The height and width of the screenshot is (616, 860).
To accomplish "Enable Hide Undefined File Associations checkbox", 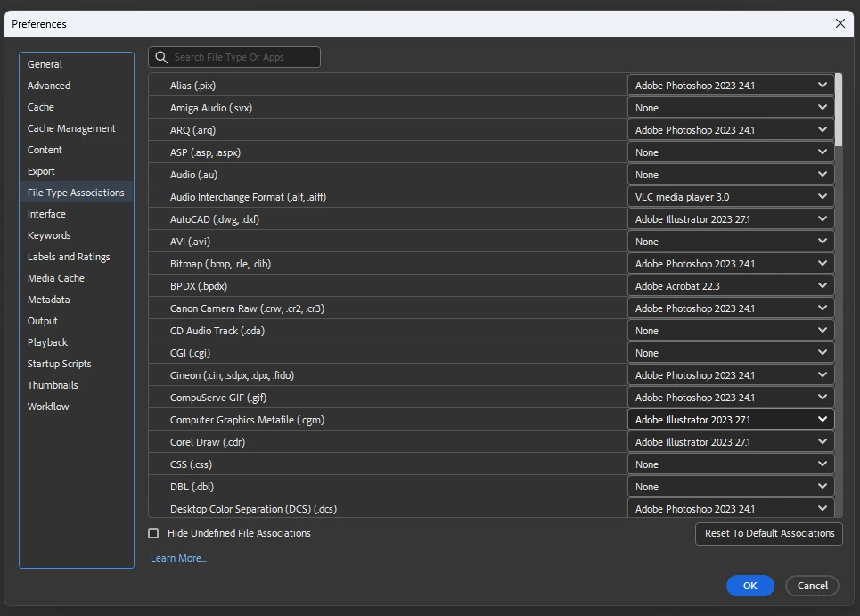I will coord(153,533).
